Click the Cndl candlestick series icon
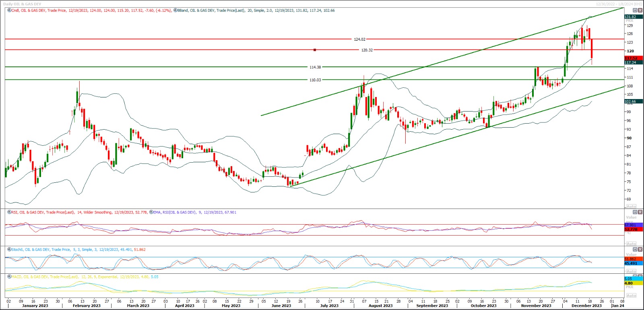The image size is (644, 310). [9, 10]
